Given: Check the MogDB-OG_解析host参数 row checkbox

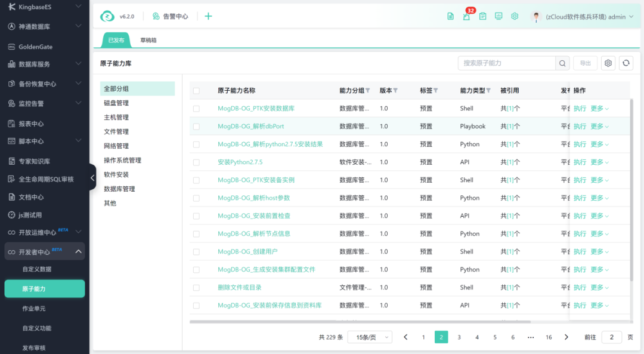Looking at the screenshot, I should pos(196,198).
